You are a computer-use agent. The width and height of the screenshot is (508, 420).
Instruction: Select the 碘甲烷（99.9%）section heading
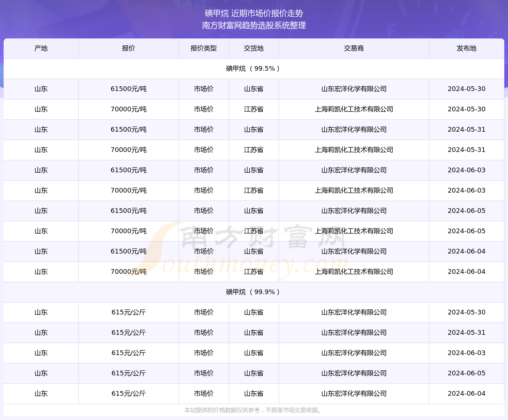pyautogui.click(x=254, y=292)
